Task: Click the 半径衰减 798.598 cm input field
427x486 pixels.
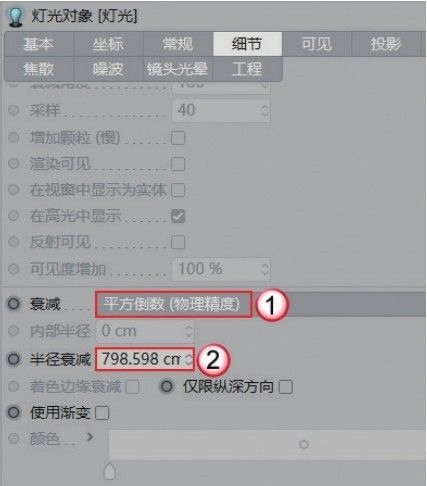Action: point(145,359)
